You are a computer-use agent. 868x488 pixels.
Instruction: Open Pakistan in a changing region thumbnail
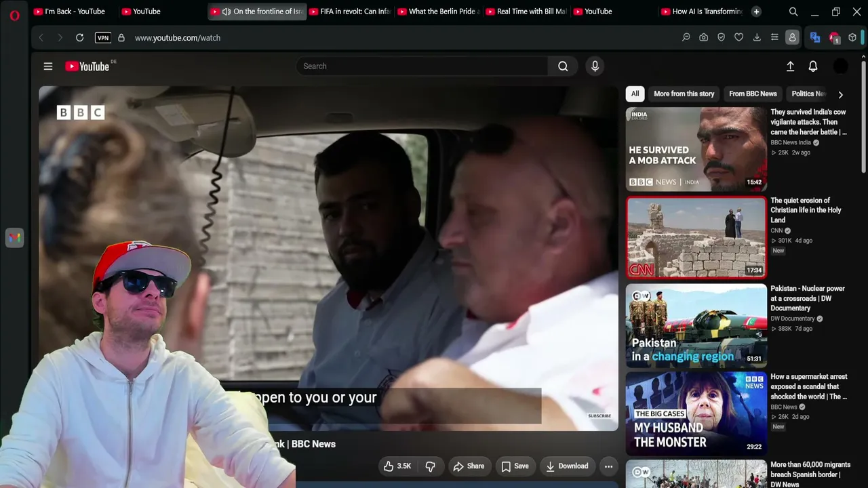point(696,325)
